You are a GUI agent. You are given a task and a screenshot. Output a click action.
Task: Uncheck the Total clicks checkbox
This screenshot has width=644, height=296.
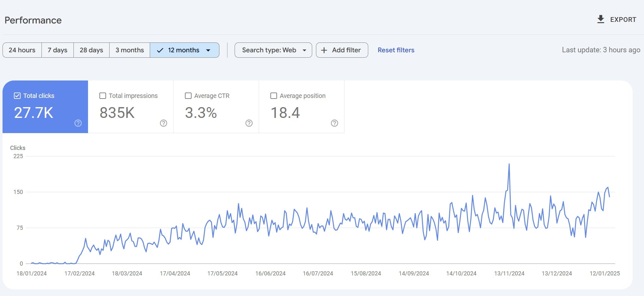pos(17,96)
